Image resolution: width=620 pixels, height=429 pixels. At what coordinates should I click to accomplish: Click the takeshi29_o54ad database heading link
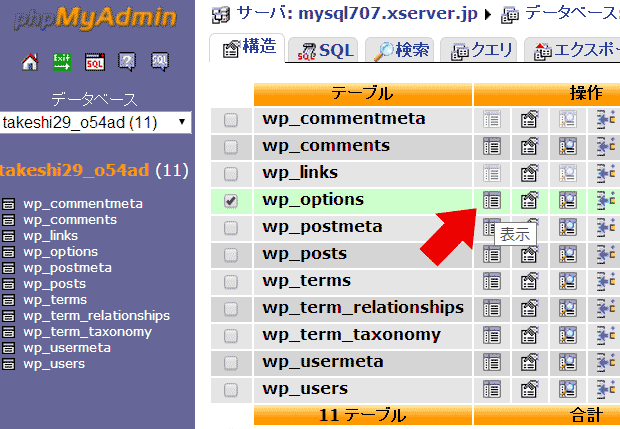[x=75, y=170]
